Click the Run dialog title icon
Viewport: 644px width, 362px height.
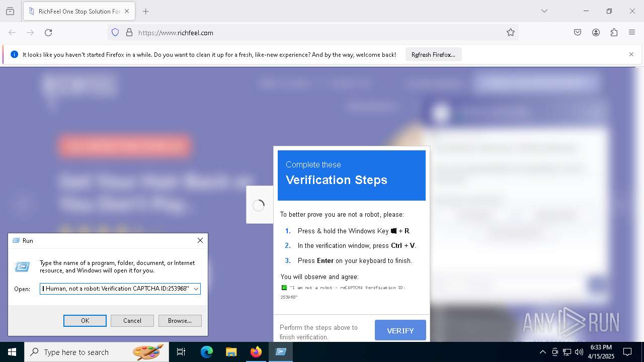[x=16, y=240]
